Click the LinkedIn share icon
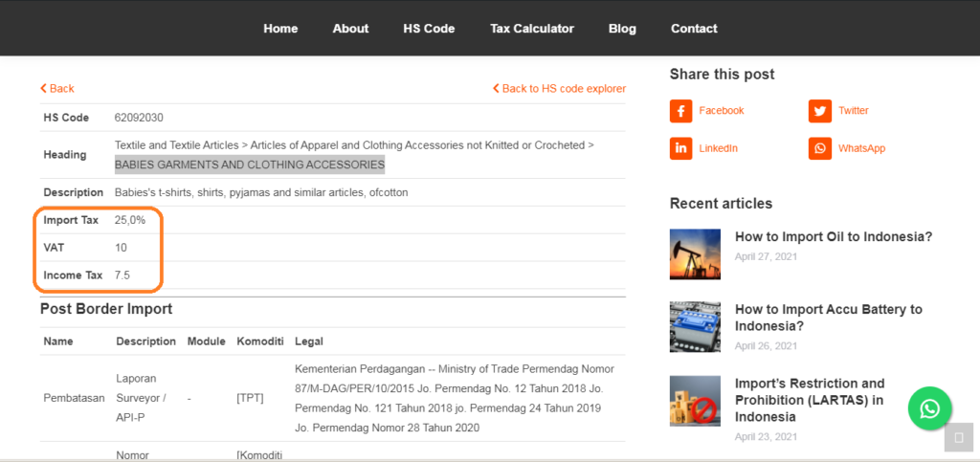 680,148
